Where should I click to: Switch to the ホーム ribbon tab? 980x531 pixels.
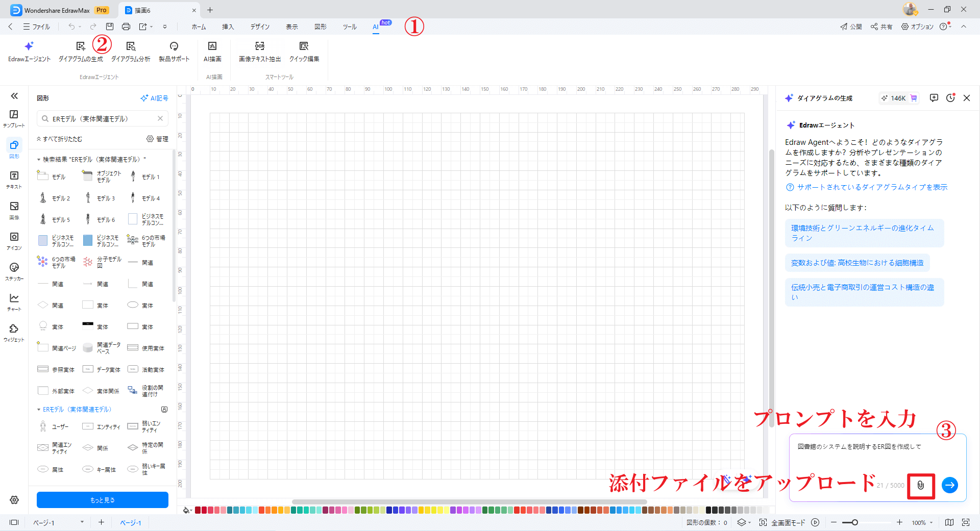(x=199, y=27)
